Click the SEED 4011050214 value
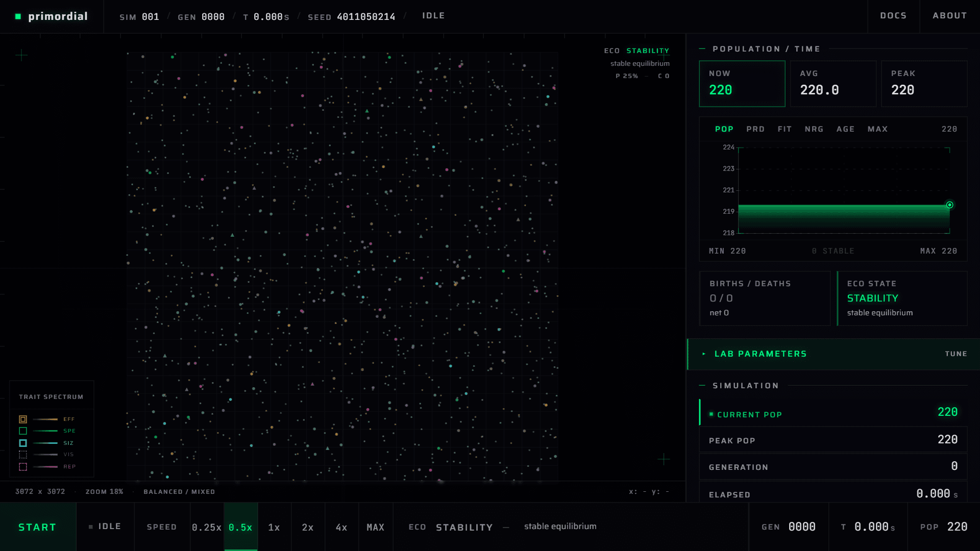This screenshot has width=980, height=551. [x=351, y=17]
